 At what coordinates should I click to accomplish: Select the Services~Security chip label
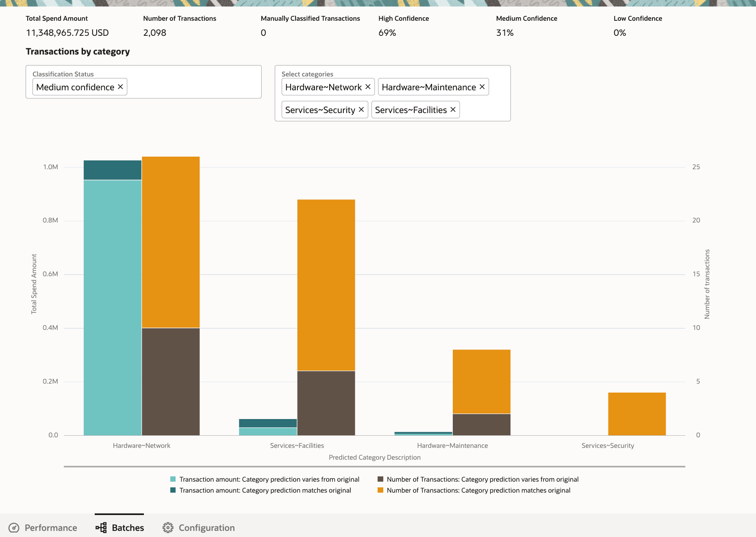[x=320, y=110]
